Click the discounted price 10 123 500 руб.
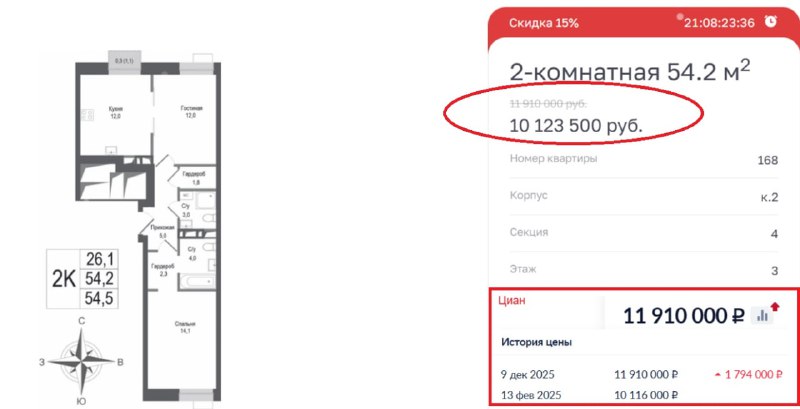800x409 pixels. [575, 125]
